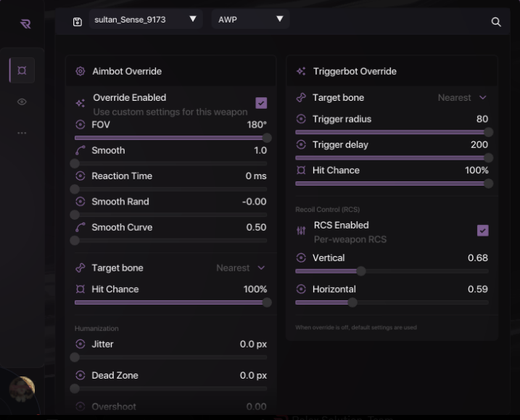
Task: Click the Smooth Rand slider handle
Action: click(x=75, y=215)
